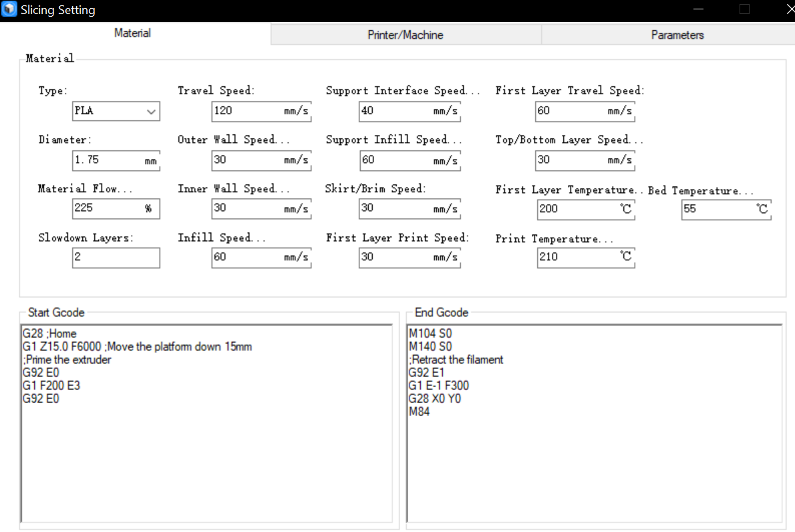Click the First Layer Print Speed field

point(410,258)
